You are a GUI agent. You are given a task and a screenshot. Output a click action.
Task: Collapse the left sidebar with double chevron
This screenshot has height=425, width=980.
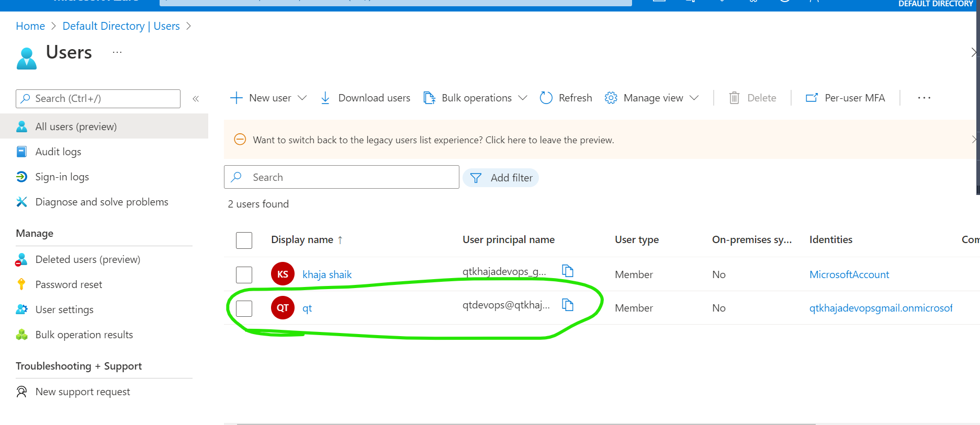point(196,99)
